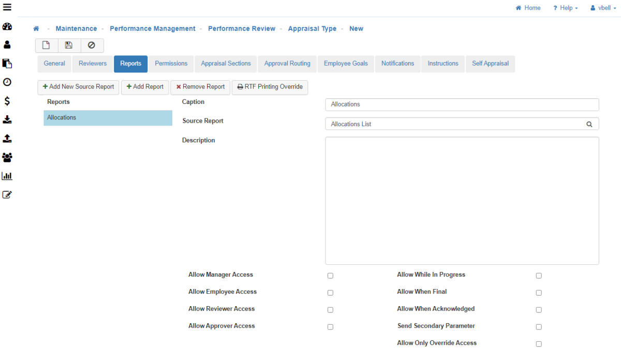Click the clock icon in sidebar

(x=7, y=82)
